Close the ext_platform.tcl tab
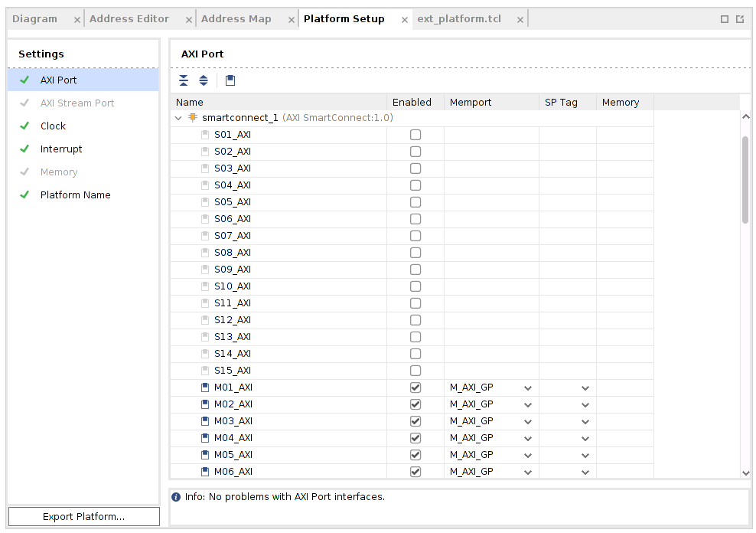 pyautogui.click(x=520, y=19)
